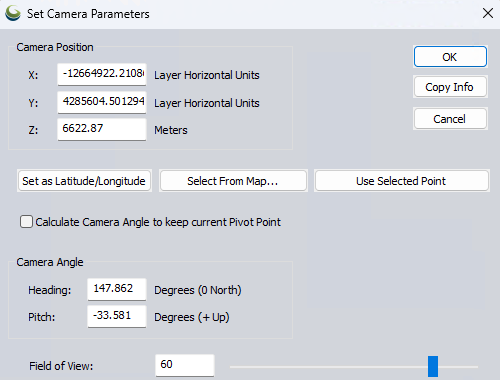This screenshot has height=380, width=500.
Task: Click the Camera Position group label
Action: 55,47
